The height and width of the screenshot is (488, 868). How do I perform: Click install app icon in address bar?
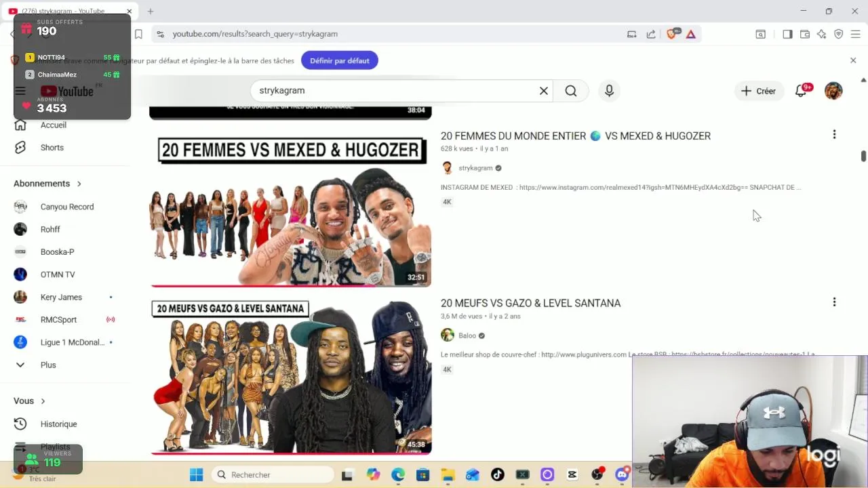632,34
